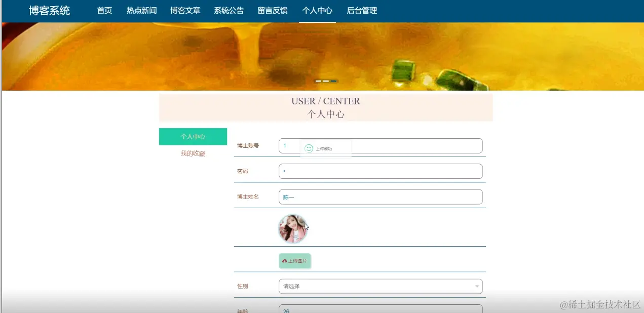The image size is (644, 313).
Task: Click the green 个人中心 sidebar button
Action: [193, 136]
